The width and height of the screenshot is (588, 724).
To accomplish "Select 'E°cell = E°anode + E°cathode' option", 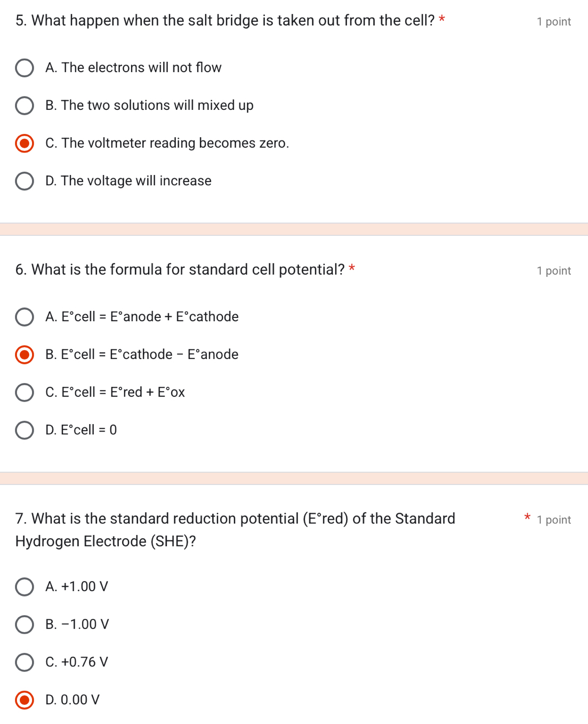I will coord(25,317).
